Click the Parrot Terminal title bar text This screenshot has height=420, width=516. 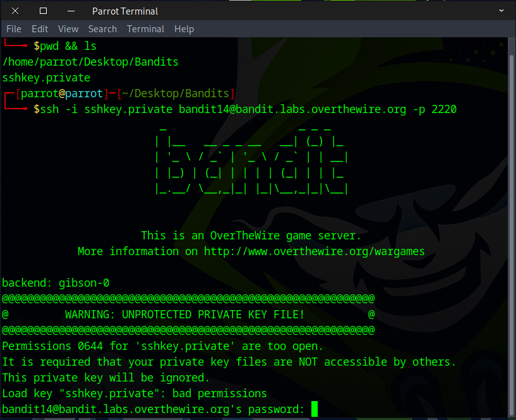point(125,11)
